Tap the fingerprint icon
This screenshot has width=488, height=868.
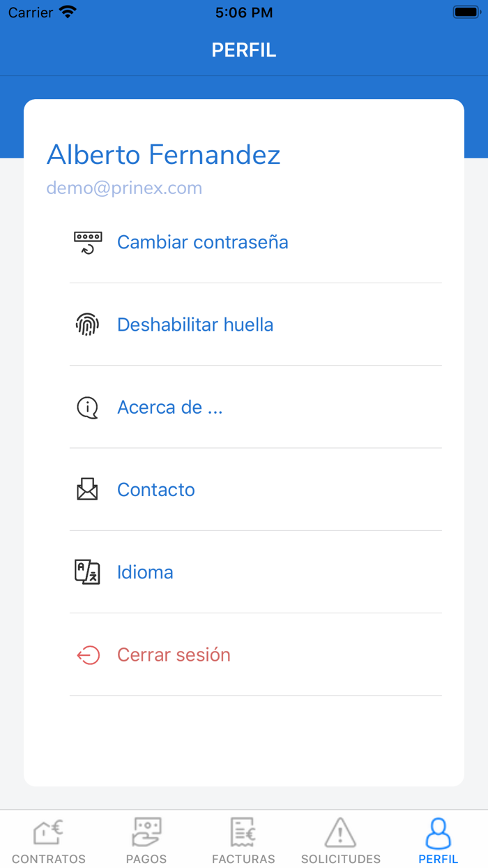[88, 325]
